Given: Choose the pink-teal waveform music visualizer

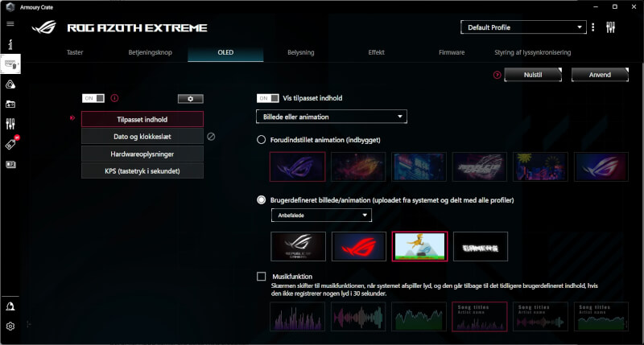Looking at the screenshot, I should (x=358, y=317).
